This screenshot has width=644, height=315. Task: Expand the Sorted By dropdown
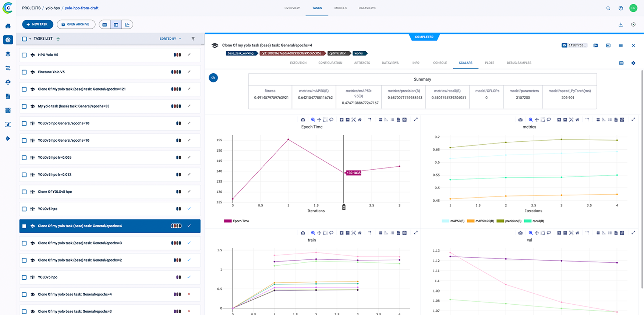tap(170, 39)
